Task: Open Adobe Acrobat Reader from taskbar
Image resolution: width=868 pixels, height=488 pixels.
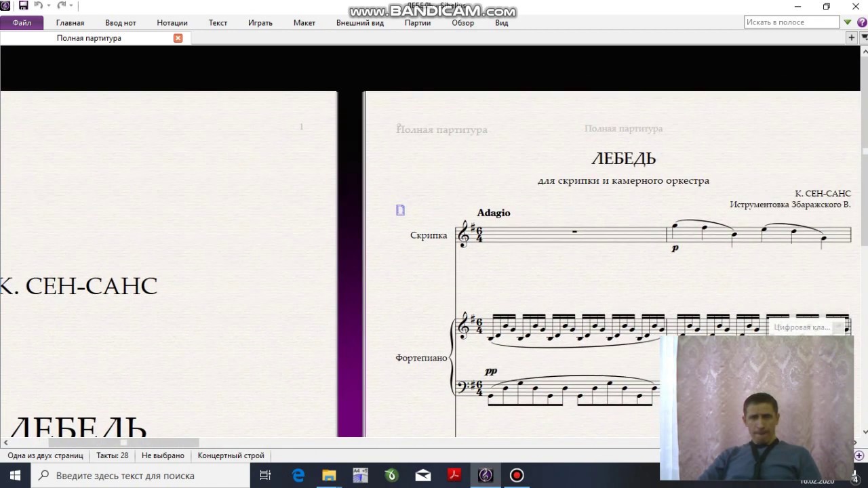Action: click(x=454, y=475)
